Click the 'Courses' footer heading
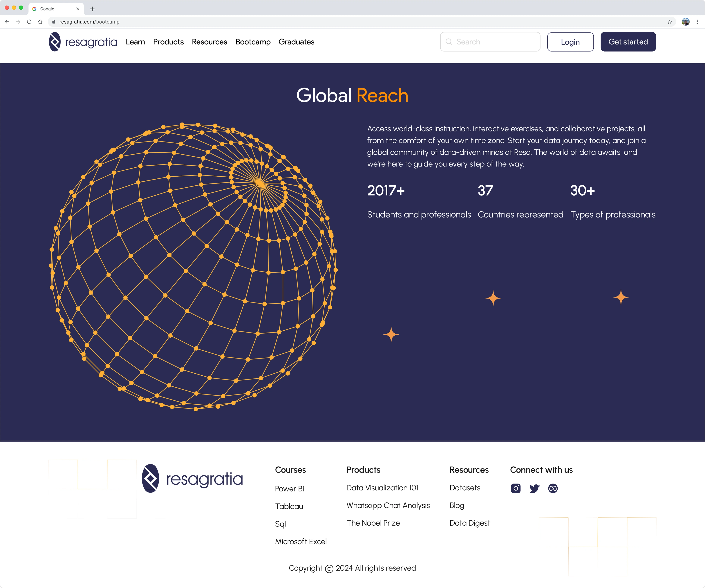 [290, 470]
